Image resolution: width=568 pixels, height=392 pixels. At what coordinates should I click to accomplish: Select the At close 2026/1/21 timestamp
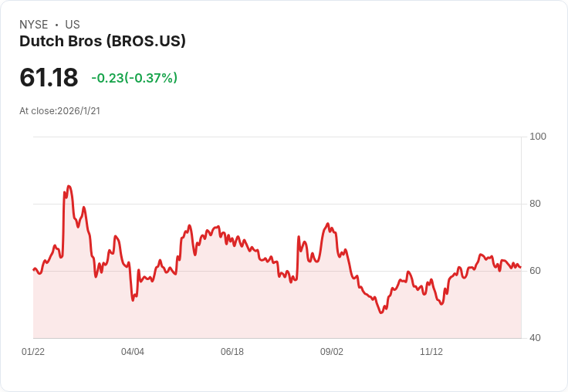[x=59, y=110]
